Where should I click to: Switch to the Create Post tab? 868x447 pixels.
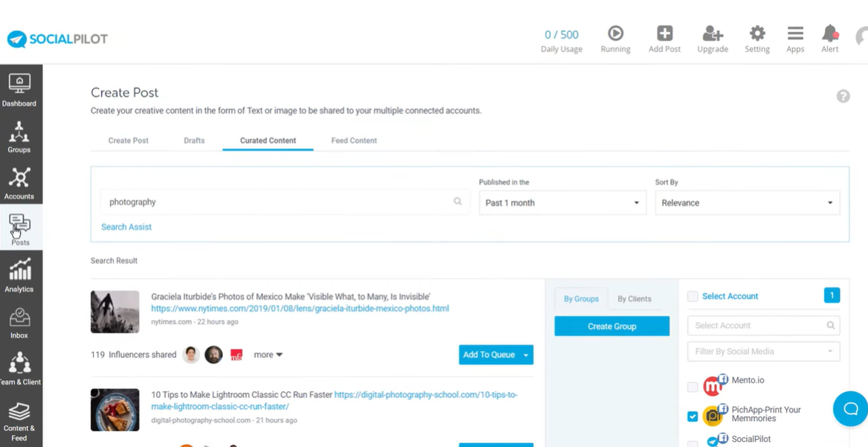coord(129,141)
